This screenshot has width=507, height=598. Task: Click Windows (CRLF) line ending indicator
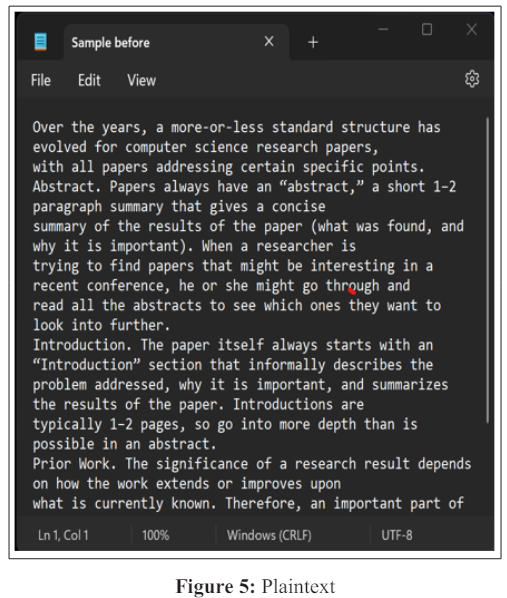tap(269, 535)
